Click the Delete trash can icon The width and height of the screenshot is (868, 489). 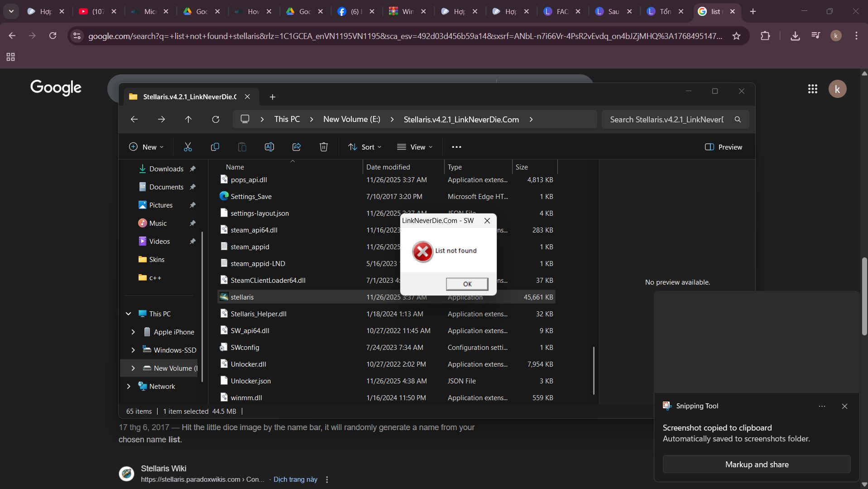pos(324,147)
